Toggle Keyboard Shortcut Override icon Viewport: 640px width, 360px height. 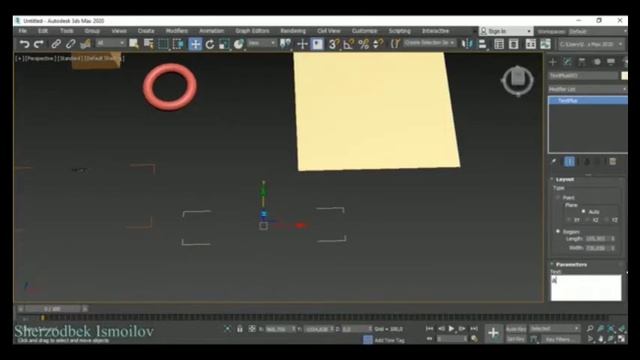pyautogui.click(x=318, y=44)
